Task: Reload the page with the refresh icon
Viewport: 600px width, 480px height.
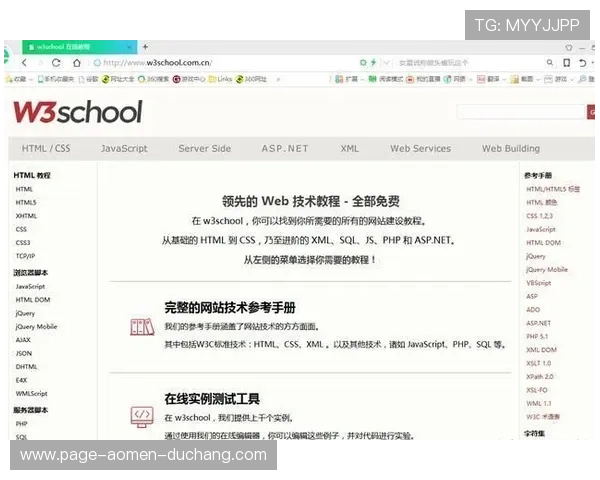Action: pos(56,63)
